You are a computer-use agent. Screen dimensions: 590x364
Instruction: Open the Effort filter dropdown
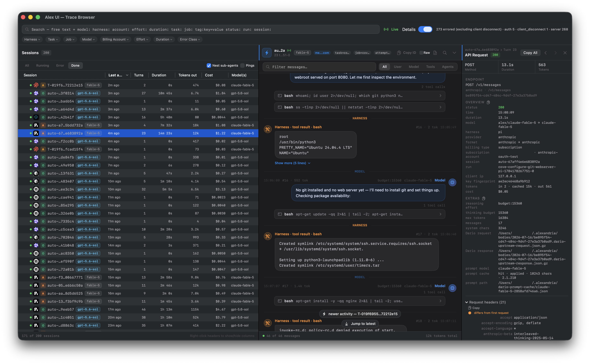[x=142, y=40]
